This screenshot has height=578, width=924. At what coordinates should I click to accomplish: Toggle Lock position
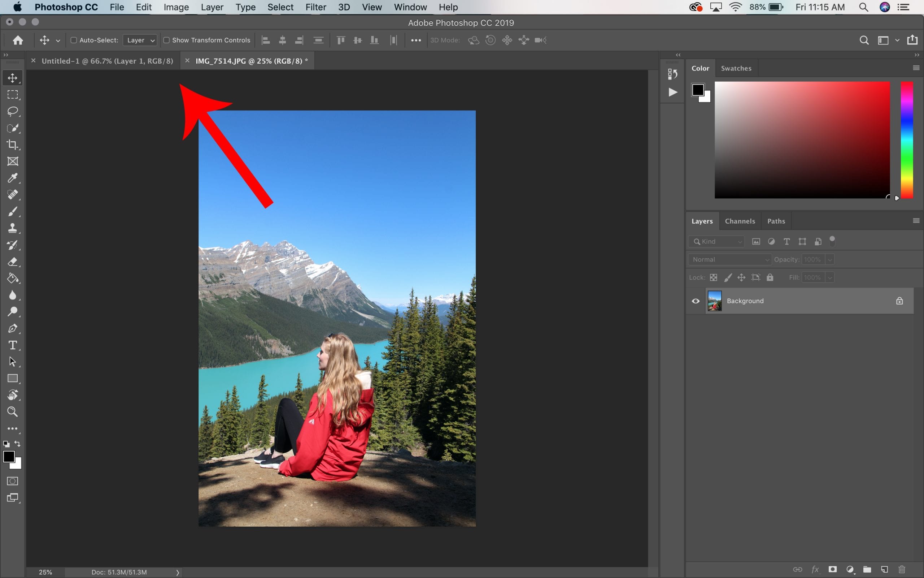741,277
